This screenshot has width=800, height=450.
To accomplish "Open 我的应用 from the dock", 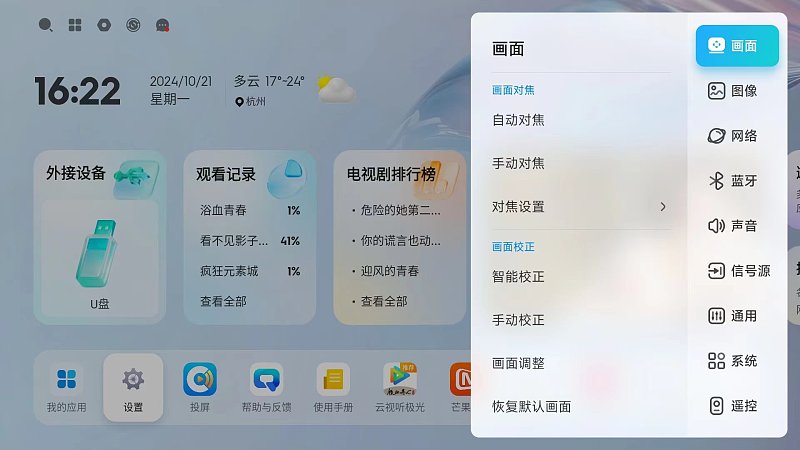I will pos(66,387).
